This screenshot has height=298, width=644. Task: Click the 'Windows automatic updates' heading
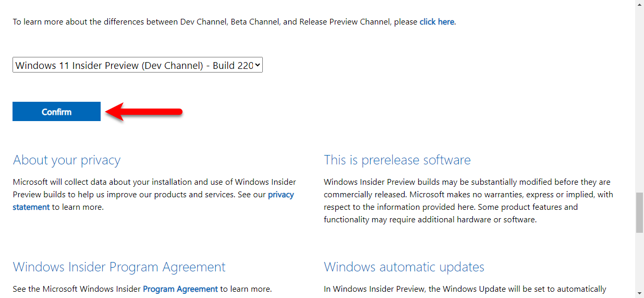(404, 267)
